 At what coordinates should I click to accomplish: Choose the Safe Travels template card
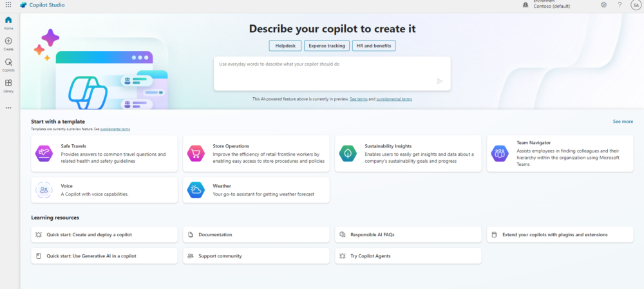[x=104, y=153]
